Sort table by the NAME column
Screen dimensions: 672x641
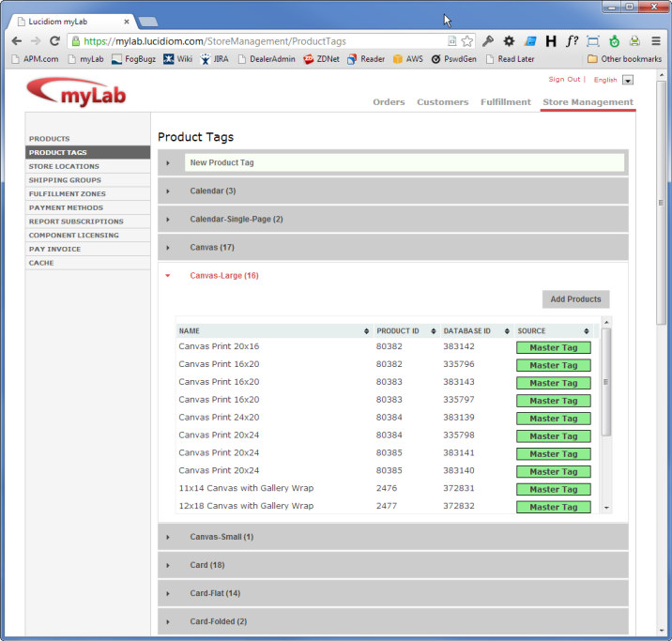coord(274,331)
